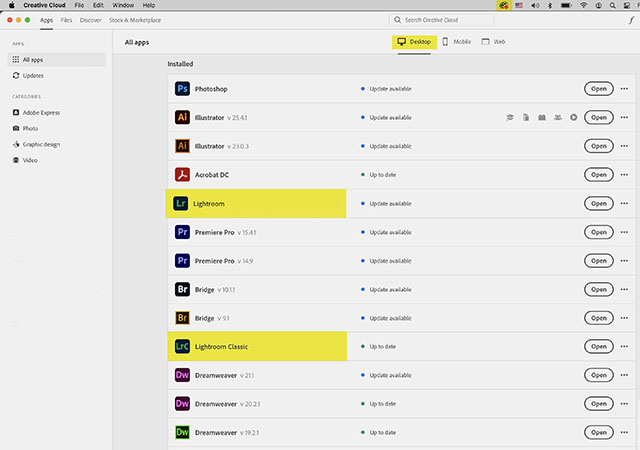
Task: Open Lightroom with its Open button
Action: click(x=598, y=203)
